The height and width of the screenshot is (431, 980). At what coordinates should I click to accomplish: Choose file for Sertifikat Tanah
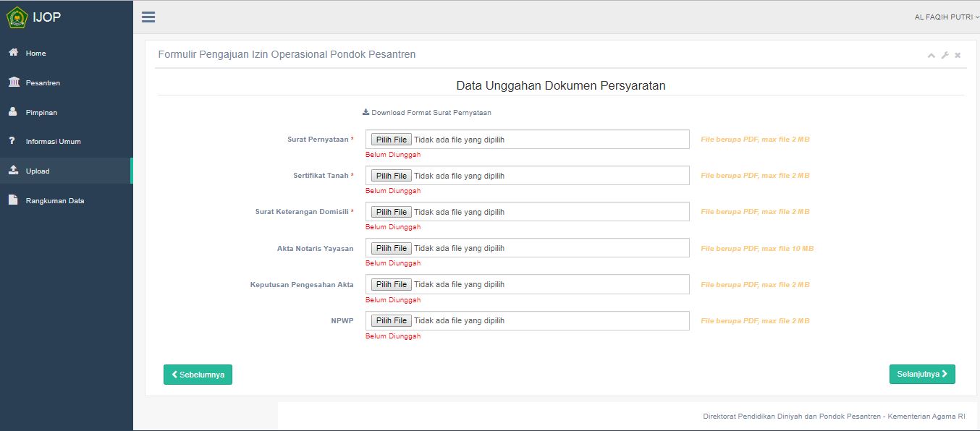(x=391, y=176)
